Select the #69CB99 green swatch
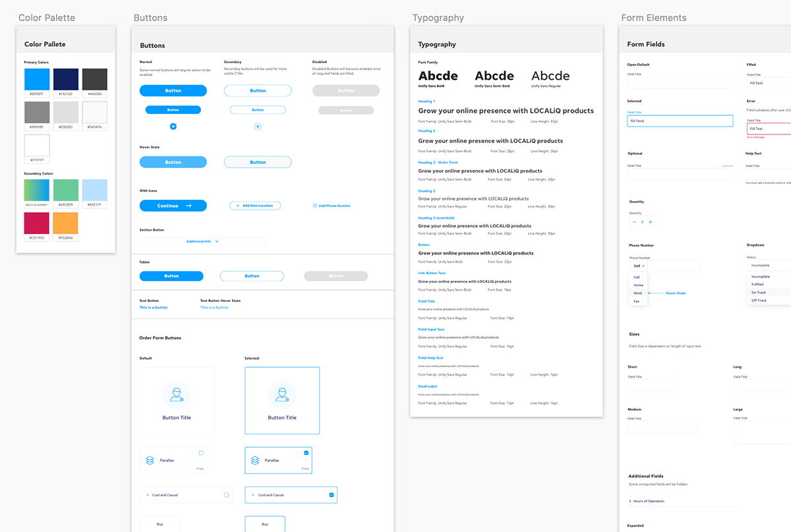Viewport: 791px width, 532px height. pyautogui.click(x=66, y=190)
